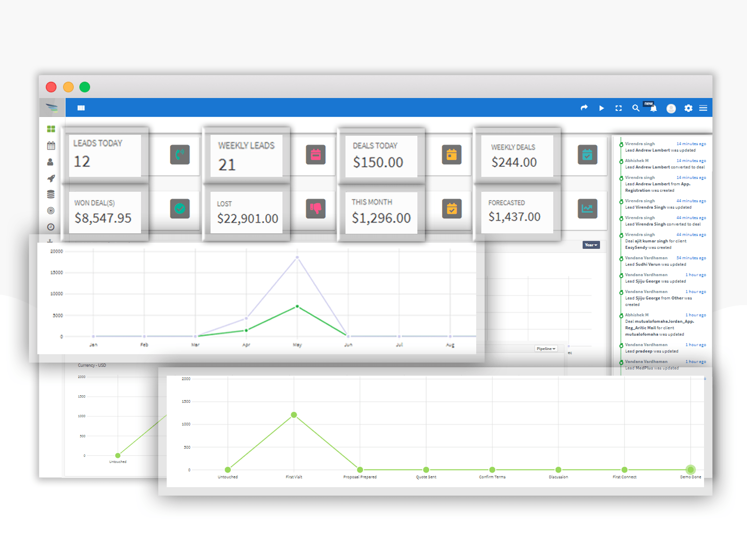Click the First Visit data point in pipeline chart
The image size is (747, 560).
pyautogui.click(x=294, y=415)
